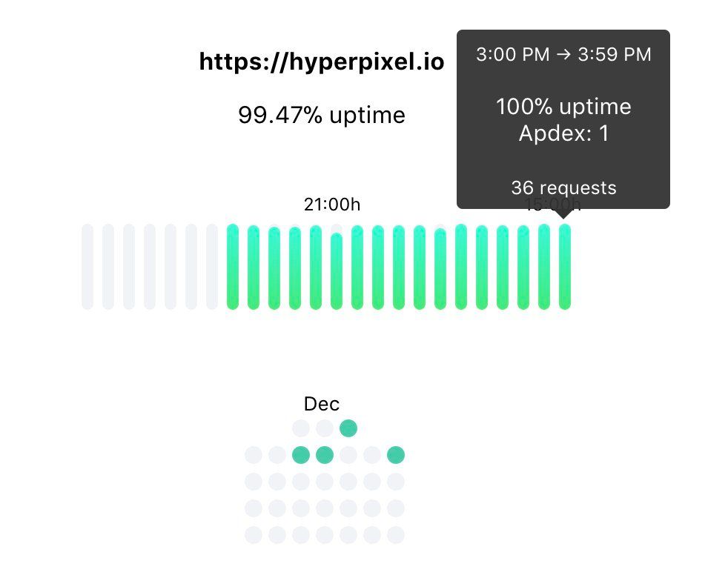
Task: Click the 36 requests text in tooltip
Action: pos(563,187)
